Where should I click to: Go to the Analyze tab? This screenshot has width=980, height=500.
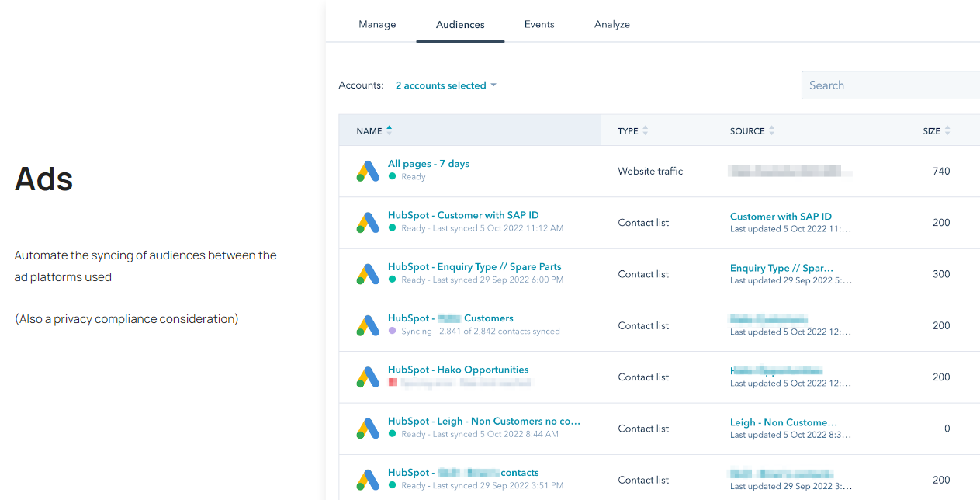612,24
